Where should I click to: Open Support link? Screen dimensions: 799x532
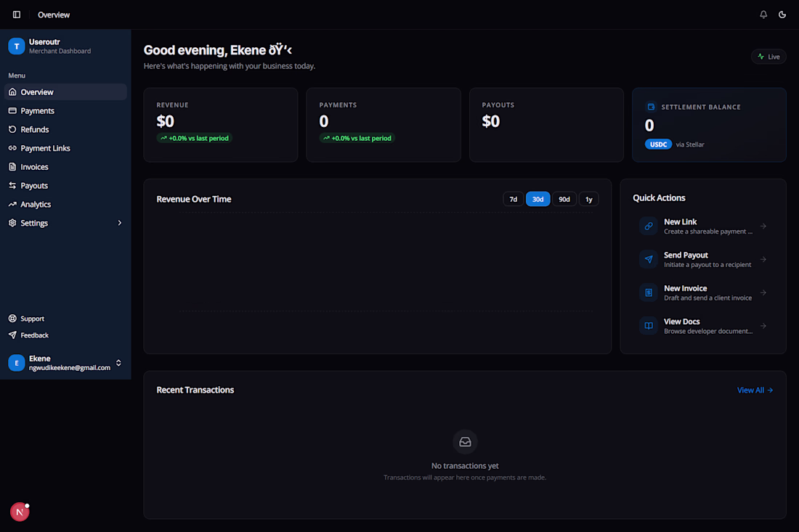[65, 319]
